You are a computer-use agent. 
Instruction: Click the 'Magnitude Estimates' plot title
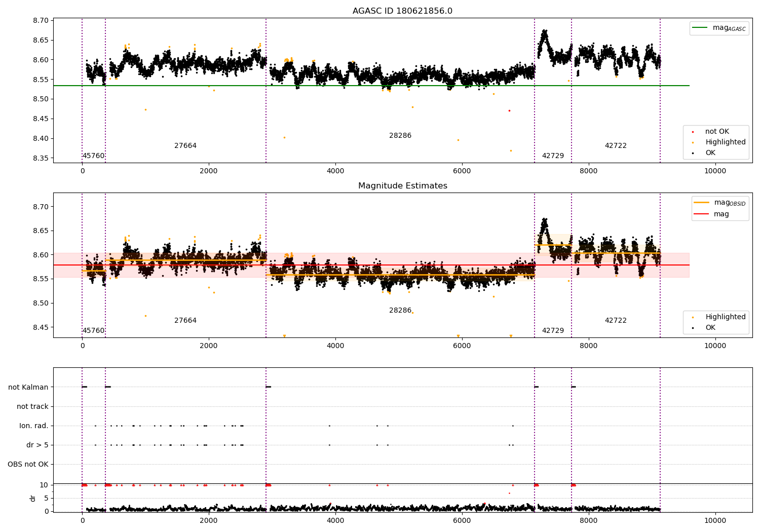[x=402, y=186]
